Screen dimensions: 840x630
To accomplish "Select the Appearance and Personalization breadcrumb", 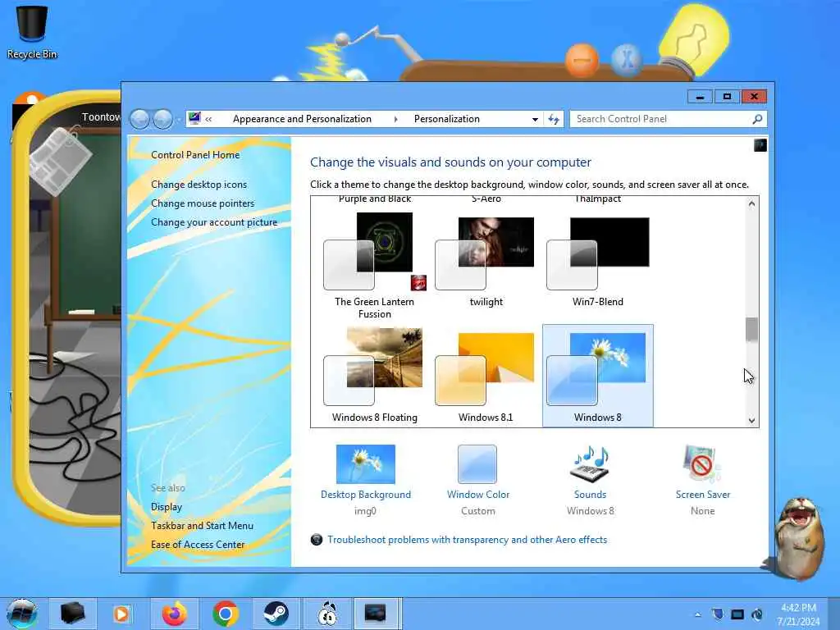I will (302, 119).
